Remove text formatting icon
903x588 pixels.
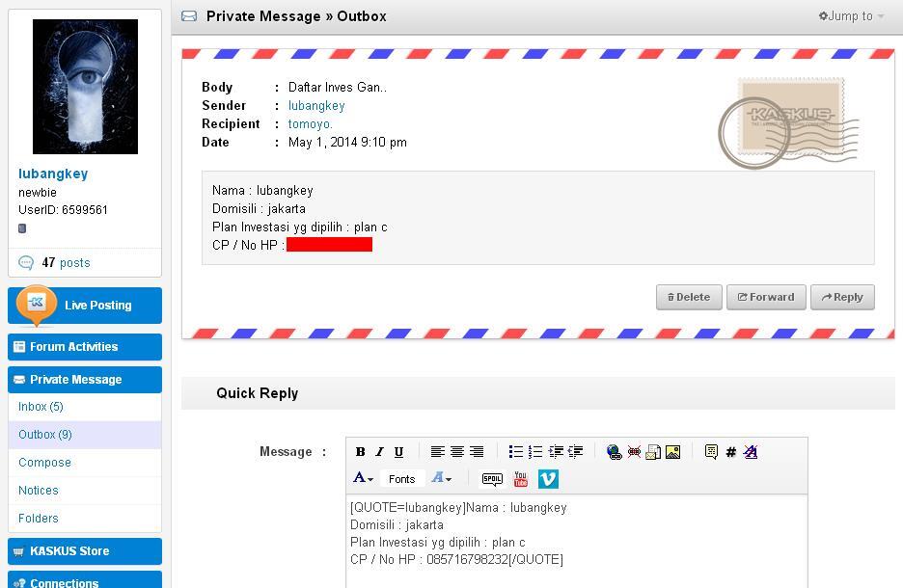point(751,452)
